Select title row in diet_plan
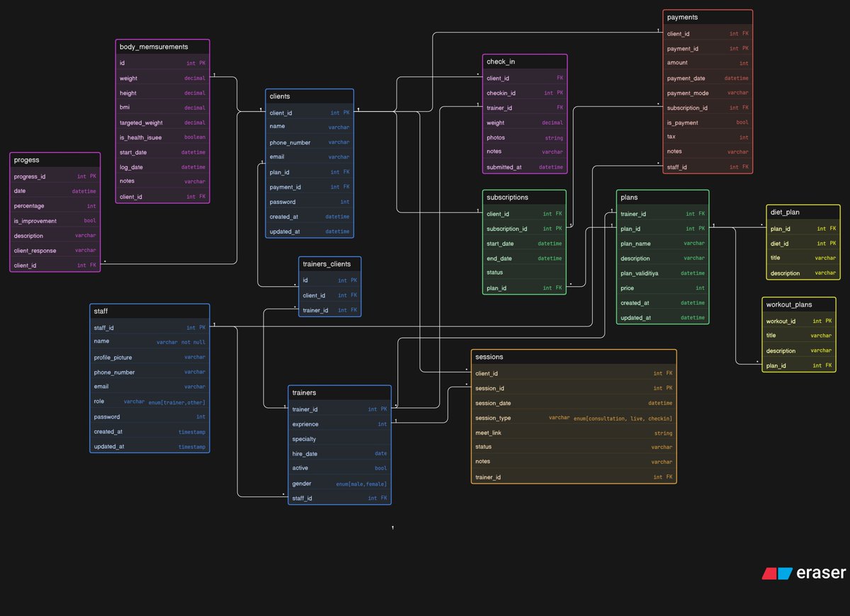Viewport: 850px width, 616px height. 803,258
